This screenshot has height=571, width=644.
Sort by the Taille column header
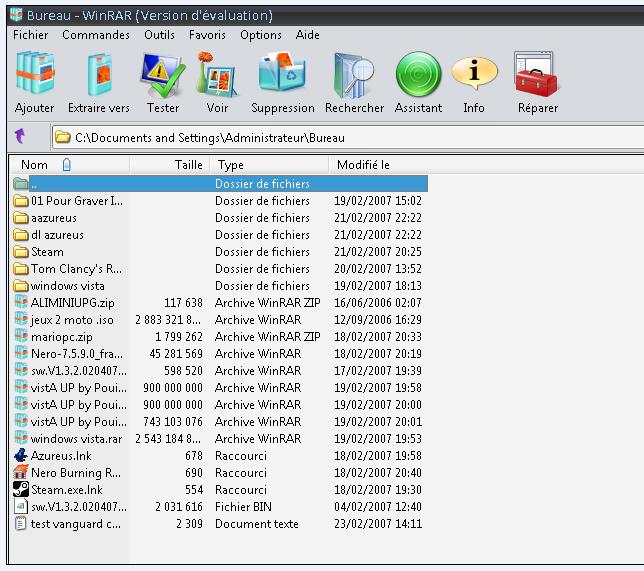pyautogui.click(x=170, y=165)
